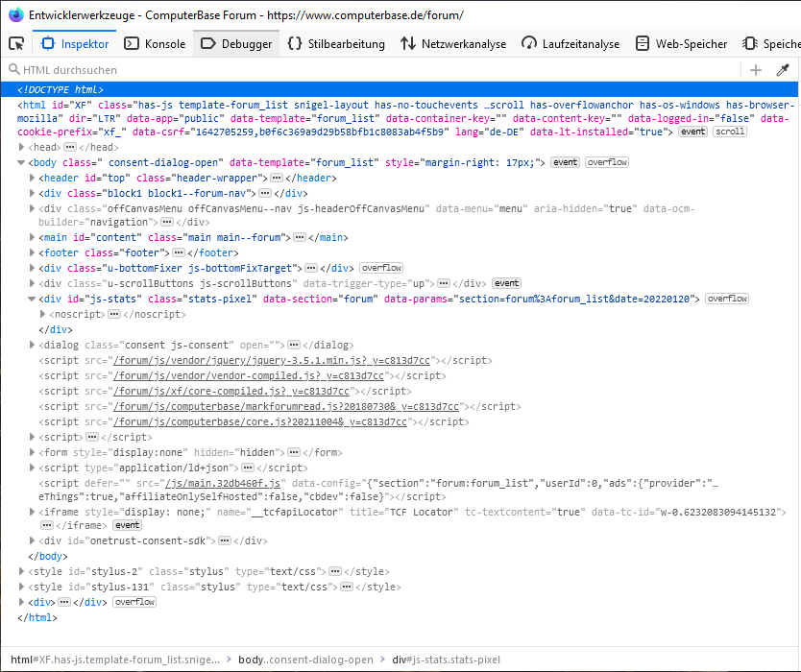Toggle the overflow badge on body element
This screenshot has height=672, width=801.
pos(607,162)
